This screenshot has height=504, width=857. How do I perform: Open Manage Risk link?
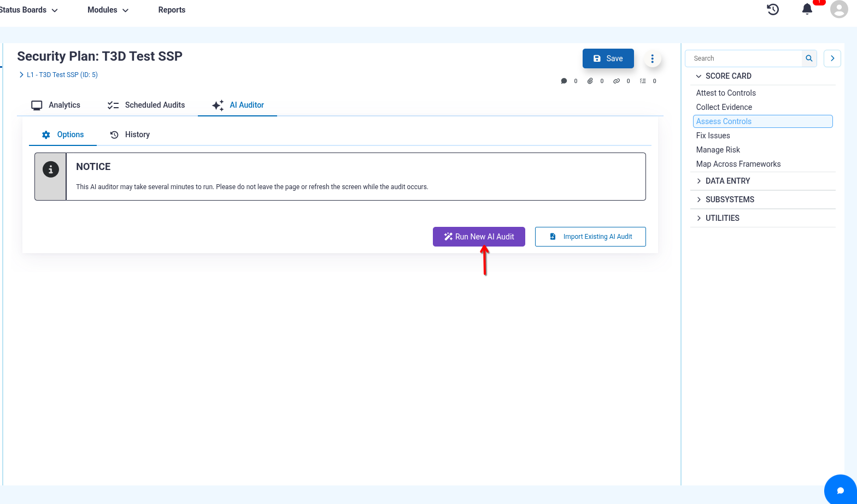point(718,150)
